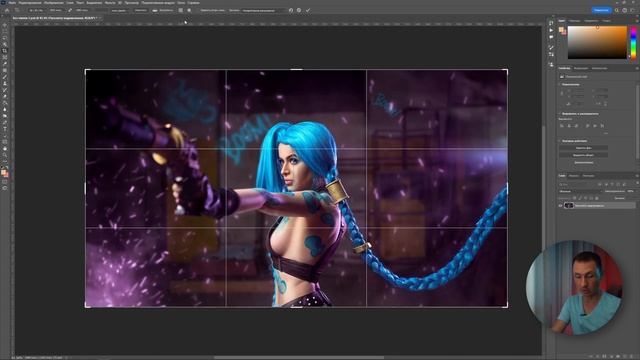Select the Hand tool
The image size is (640, 360).
click(x=4, y=149)
